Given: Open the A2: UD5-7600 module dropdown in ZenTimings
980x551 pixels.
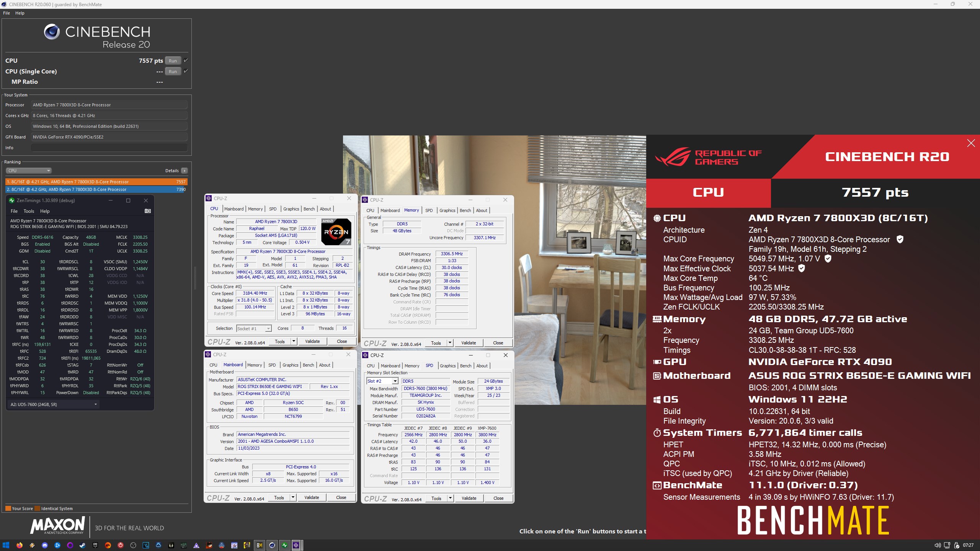Looking at the screenshot, I should [x=54, y=404].
